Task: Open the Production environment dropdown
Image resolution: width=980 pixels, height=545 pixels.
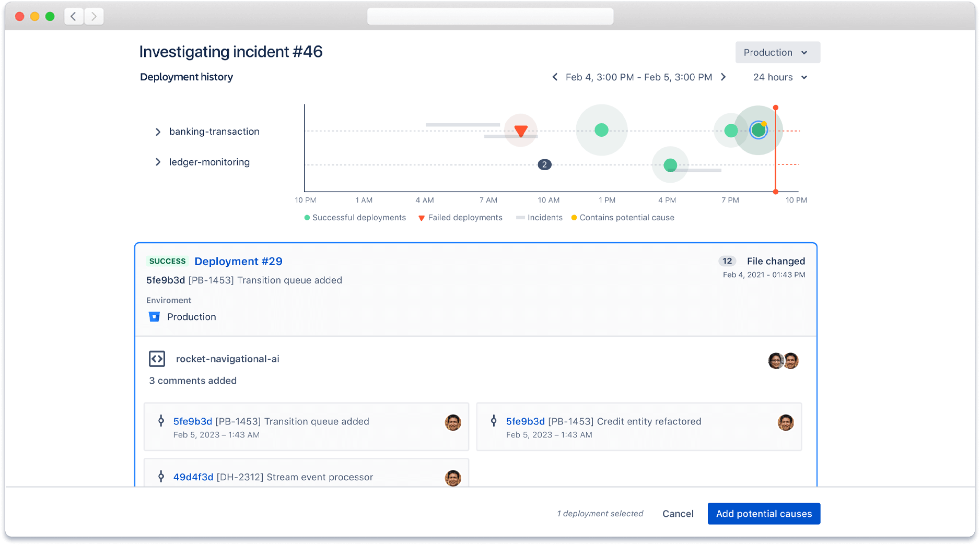Action: [777, 52]
